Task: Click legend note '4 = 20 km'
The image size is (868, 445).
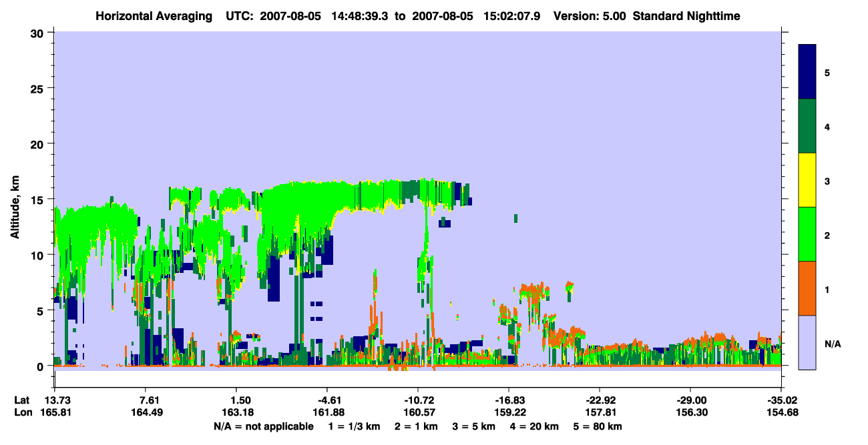Action: [x=535, y=426]
